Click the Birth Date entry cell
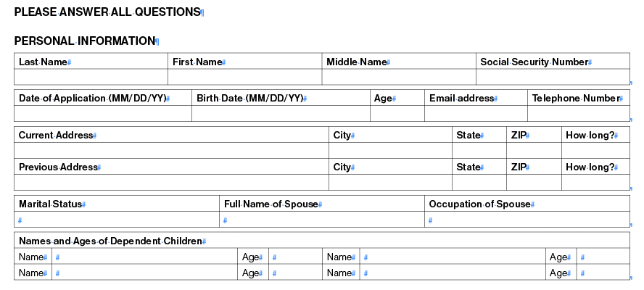 (281, 113)
